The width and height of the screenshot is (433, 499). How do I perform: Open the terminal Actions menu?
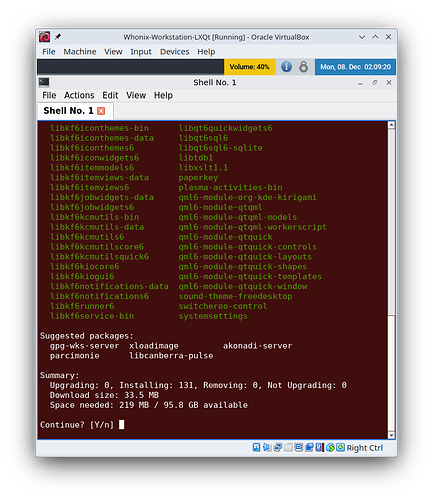click(79, 95)
